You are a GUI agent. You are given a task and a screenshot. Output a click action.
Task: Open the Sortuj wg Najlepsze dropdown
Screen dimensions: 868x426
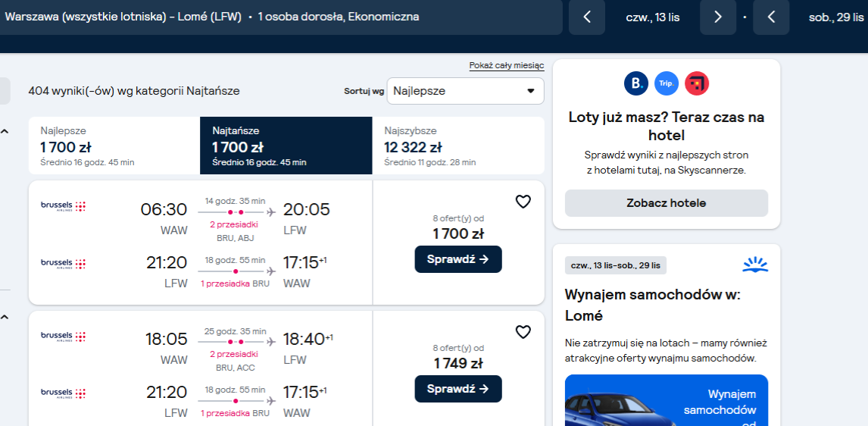(x=465, y=91)
